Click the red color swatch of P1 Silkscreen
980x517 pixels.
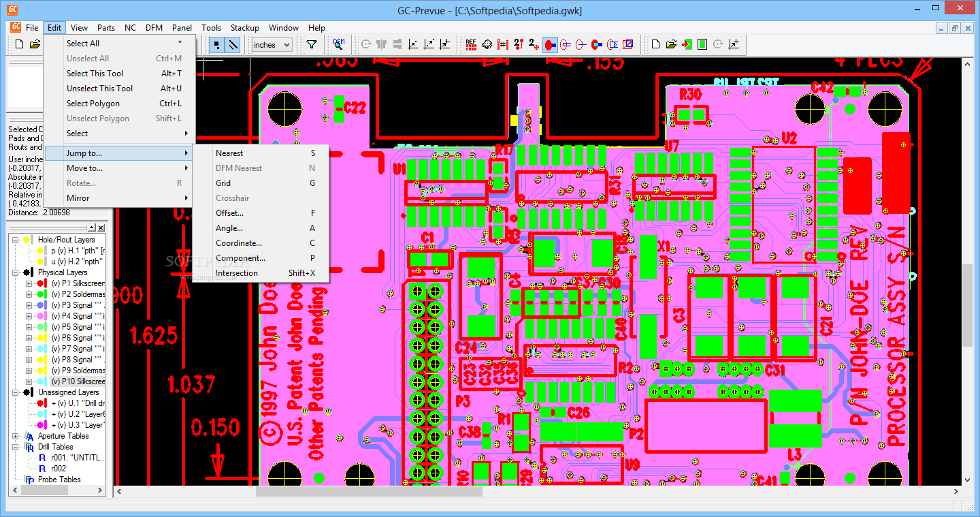click(42, 283)
